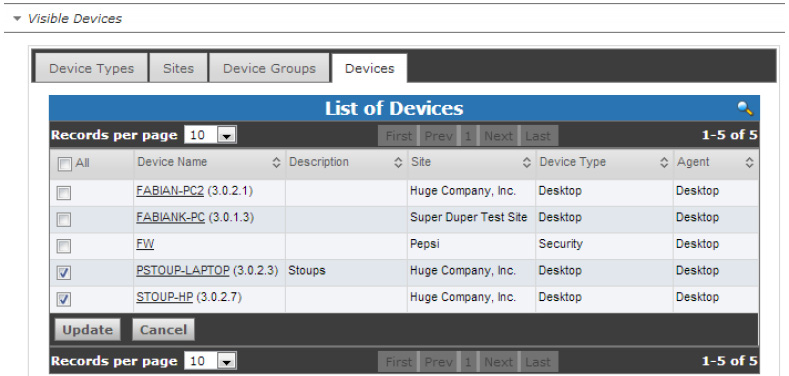Check the FW row checkbox
The width and height of the screenshot is (789, 376).
point(64,246)
